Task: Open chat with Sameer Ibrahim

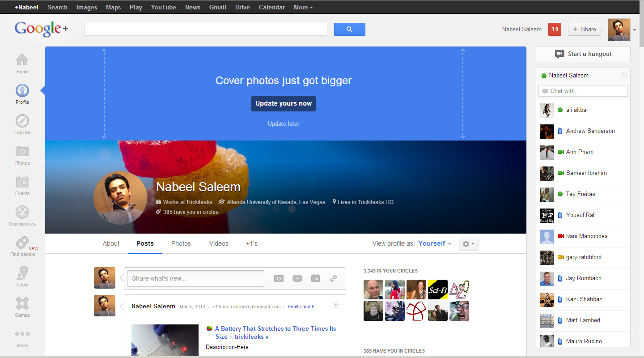Action: click(x=583, y=173)
